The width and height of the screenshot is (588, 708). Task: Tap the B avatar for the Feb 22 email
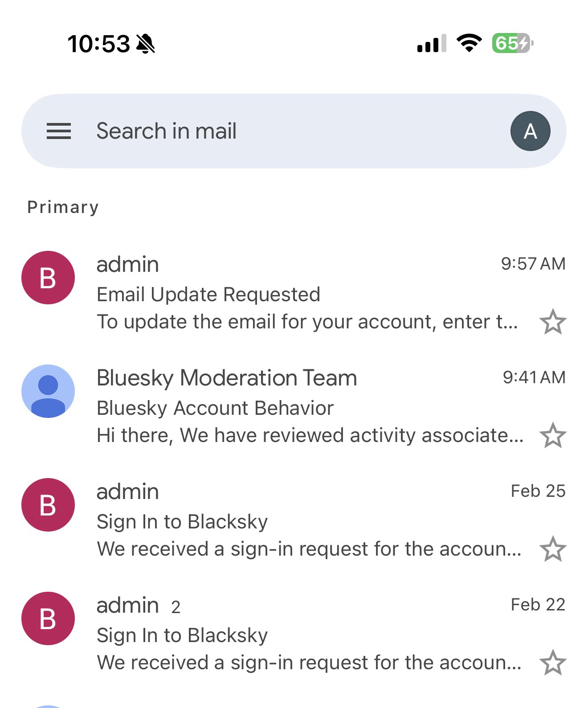(x=48, y=618)
